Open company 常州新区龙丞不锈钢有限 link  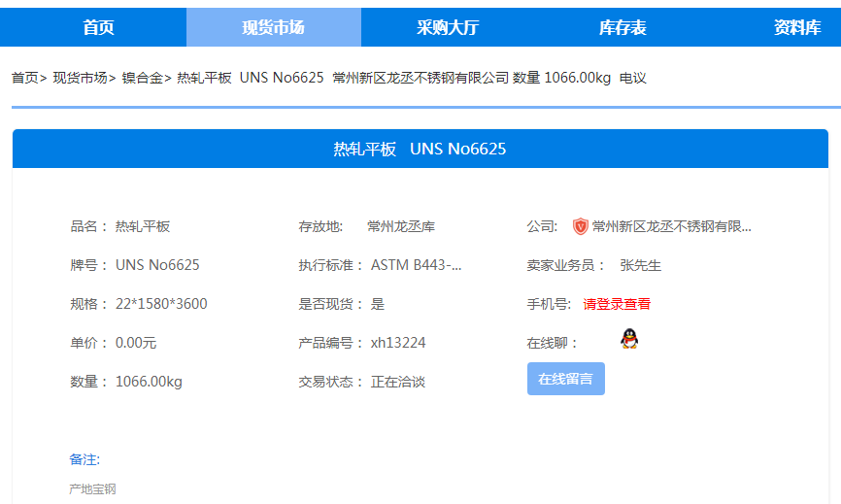coord(671,226)
